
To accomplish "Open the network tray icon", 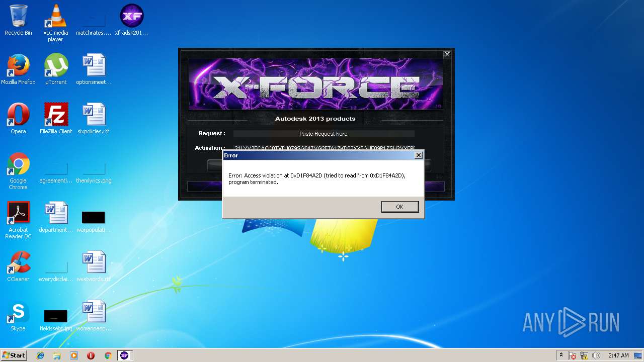I will coord(584,355).
